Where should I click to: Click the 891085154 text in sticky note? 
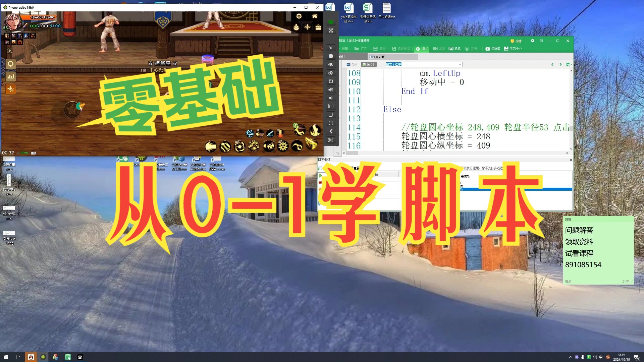[583, 264]
